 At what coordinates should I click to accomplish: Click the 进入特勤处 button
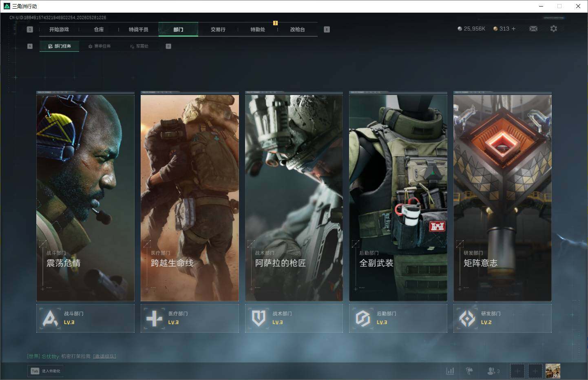click(x=46, y=371)
